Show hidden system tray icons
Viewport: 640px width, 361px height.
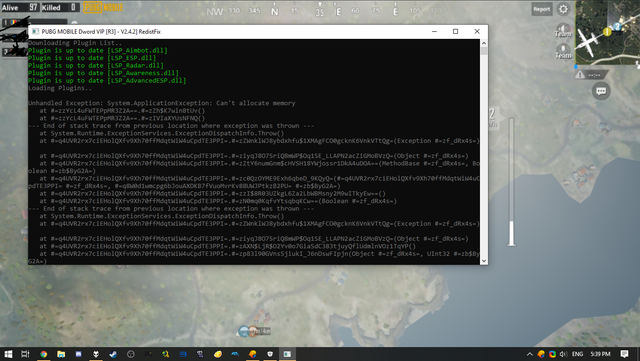[x=529, y=354]
